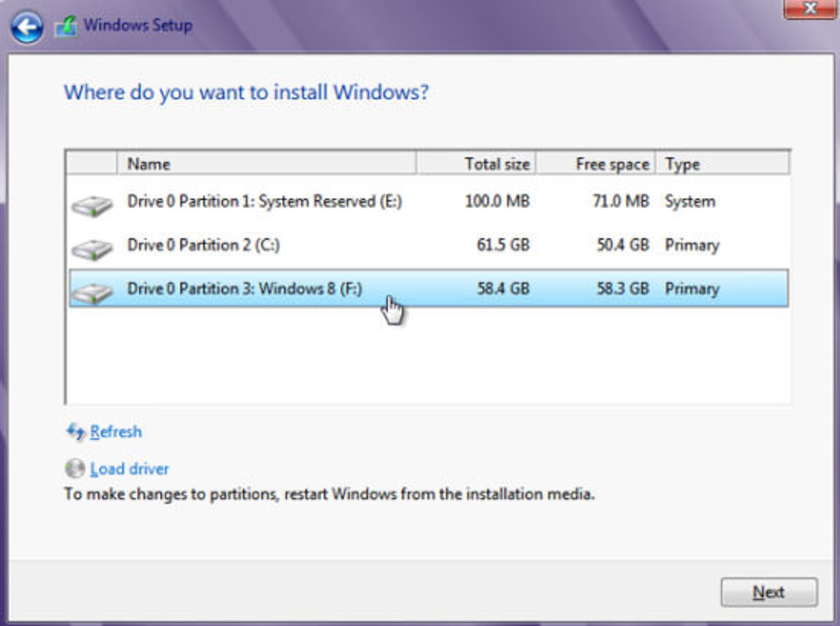Image resolution: width=840 pixels, height=626 pixels.
Task: Go back using the blue arrow button
Action: click(27, 27)
